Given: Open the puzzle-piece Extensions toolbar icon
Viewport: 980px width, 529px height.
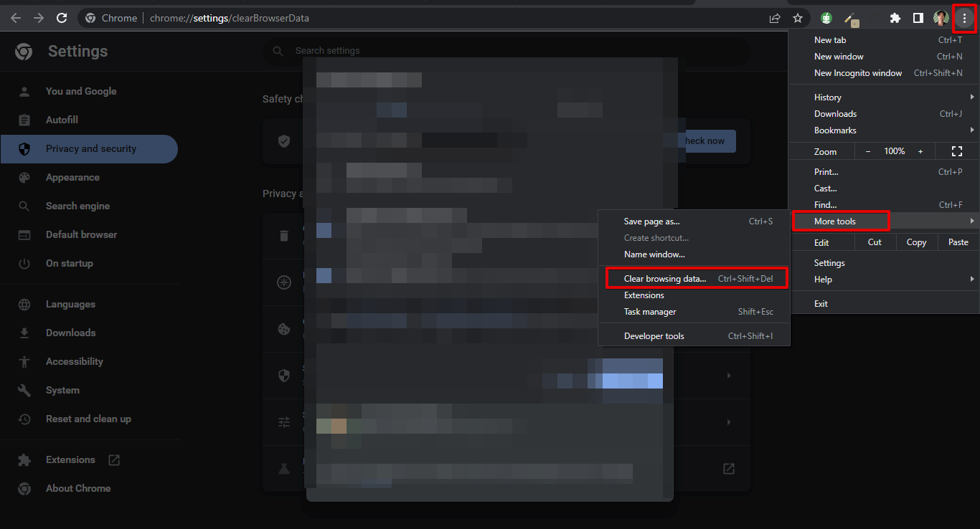Looking at the screenshot, I should (x=895, y=18).
